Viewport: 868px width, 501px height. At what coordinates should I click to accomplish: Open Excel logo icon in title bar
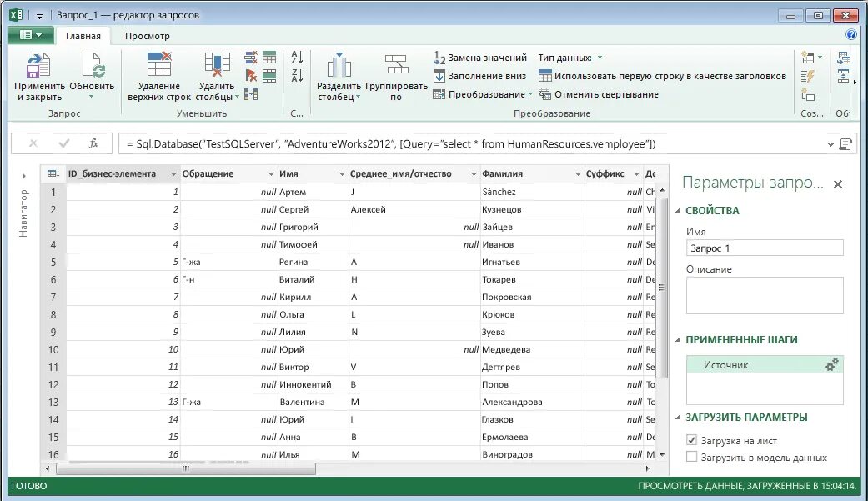coord(16,15)
